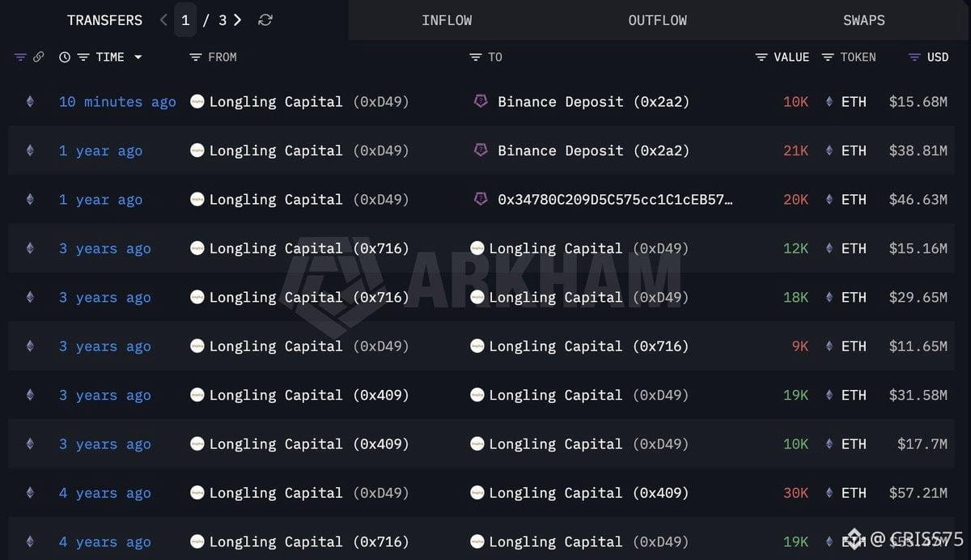
Task: Open sender Longling Capital (0x409) in $17.7M row
Action: (x=309, y=444)
